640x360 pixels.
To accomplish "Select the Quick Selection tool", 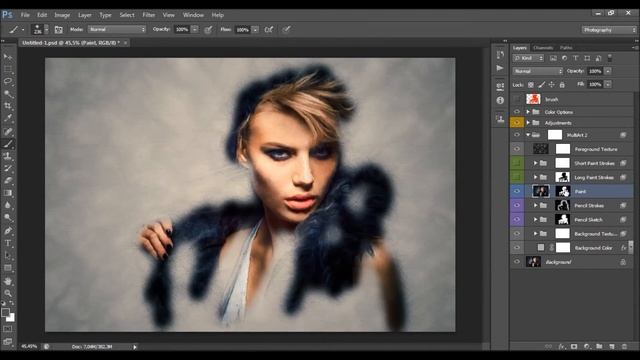I will point(8,94).
